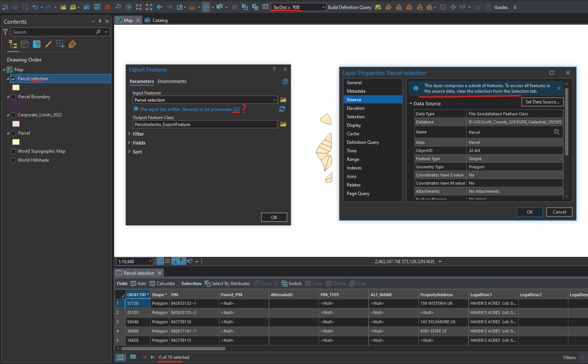This screenshot has height=364, width=588.
Task: Open the Input Features dropdown
Action: [275, 100]
